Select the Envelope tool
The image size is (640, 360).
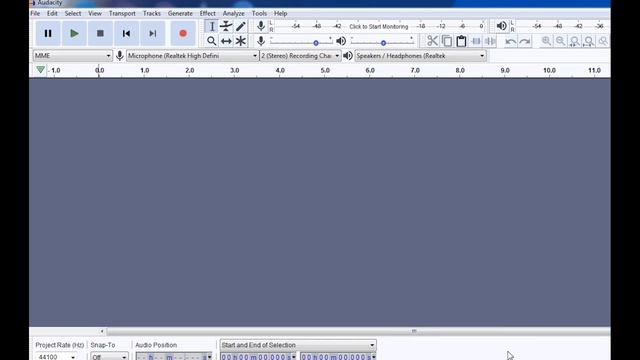coord(226,27)
